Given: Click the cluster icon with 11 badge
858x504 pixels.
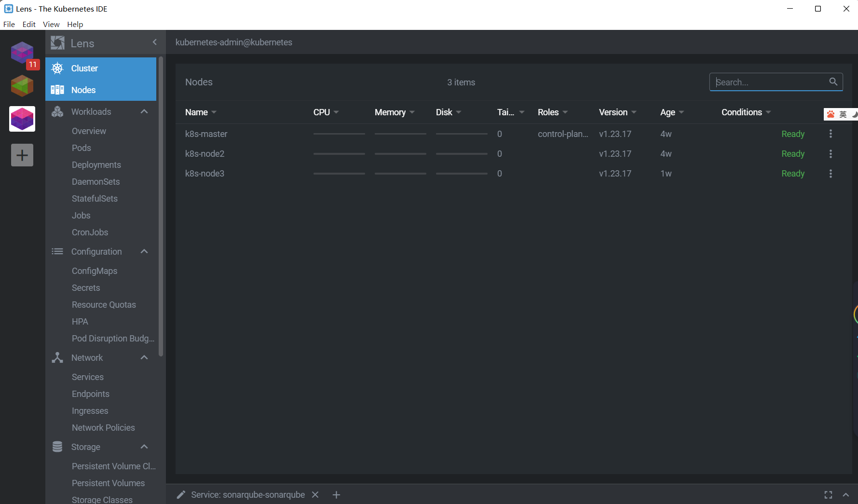Looking at the screenshot, I should [x=22, y=53].
